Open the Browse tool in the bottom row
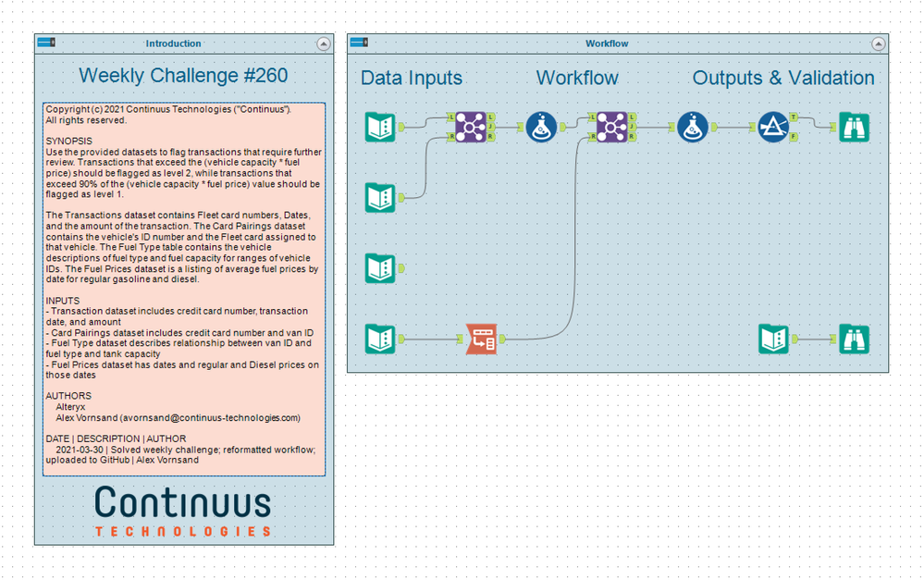924x580 pixels. [853, 339]
